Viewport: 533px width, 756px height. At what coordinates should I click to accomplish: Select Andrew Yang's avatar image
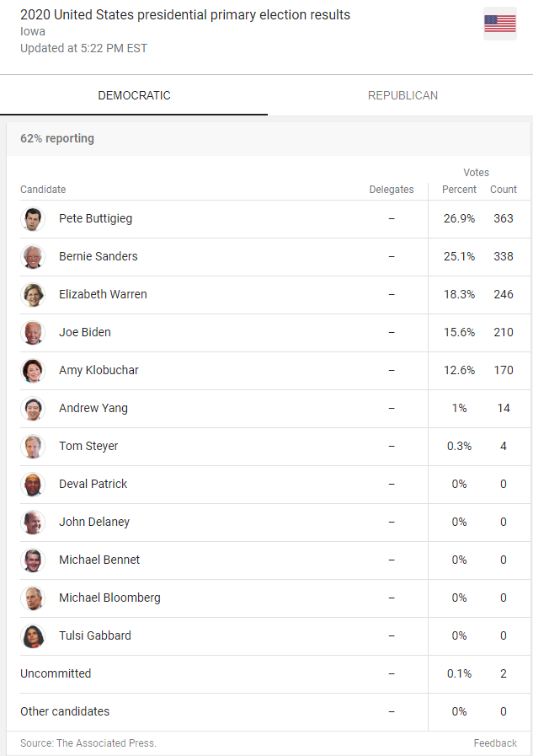click(x=33, y=409)
